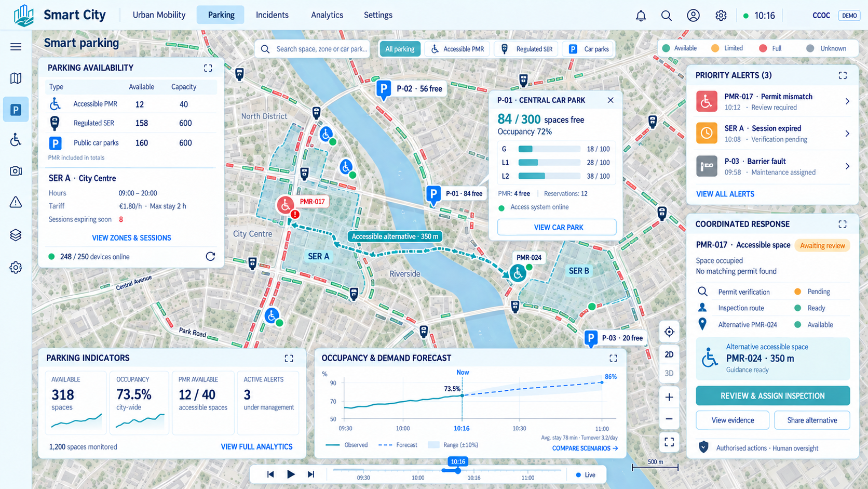Open the PMR-017 Permit mismatch alert chevron
Screen dimensions: 868x489
[x=847, y=101]
